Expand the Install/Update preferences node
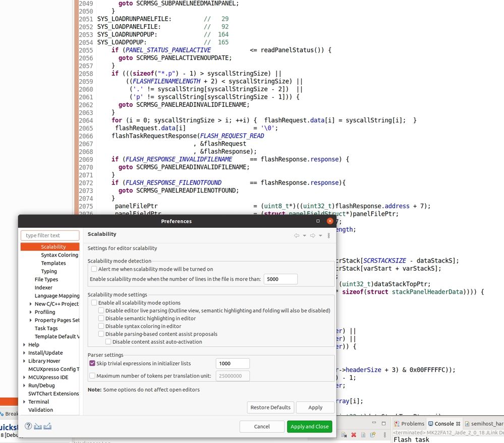 coord(24,353)
